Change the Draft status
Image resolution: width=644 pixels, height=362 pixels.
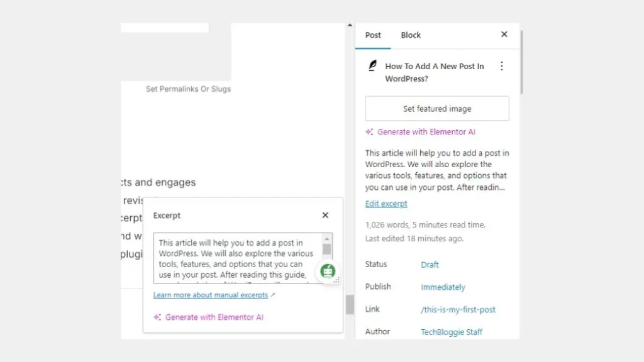point(430,265)
